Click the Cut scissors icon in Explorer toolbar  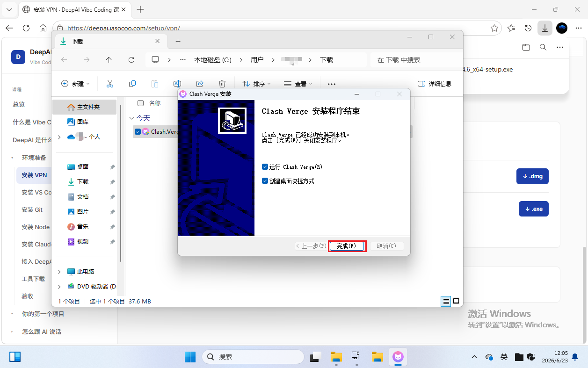click(x=110, y=84)
